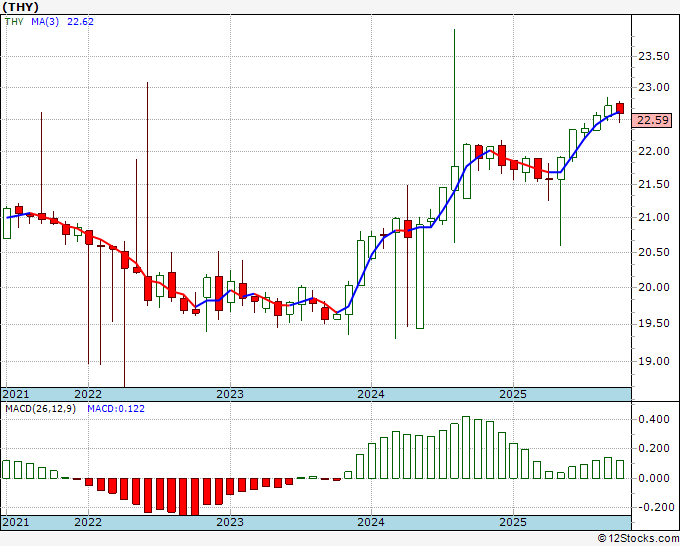Click the MACD:0.122 value label
680x546 pixels.
click(116, 409)
